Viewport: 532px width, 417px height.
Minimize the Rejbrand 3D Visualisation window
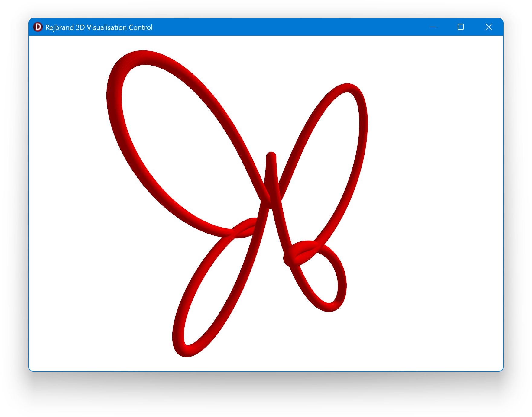click(x=433, y=27)
